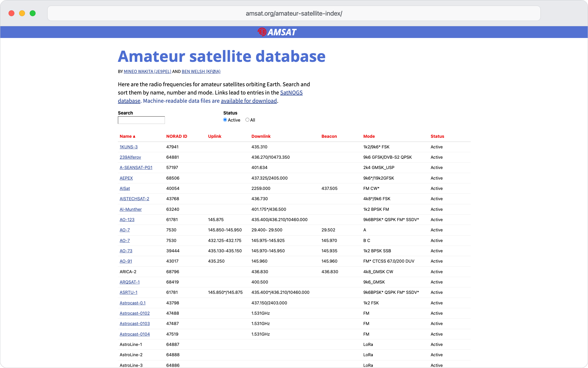588x368 pixels.
Task: Click into the Search input field
Action: pos(141,120)
